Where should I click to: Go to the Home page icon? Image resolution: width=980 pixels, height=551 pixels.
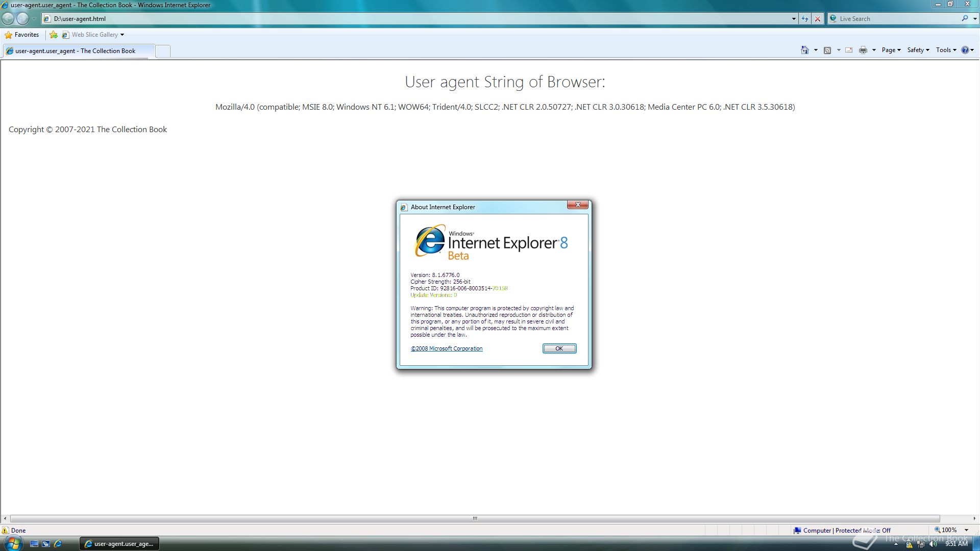pos(805,50)
